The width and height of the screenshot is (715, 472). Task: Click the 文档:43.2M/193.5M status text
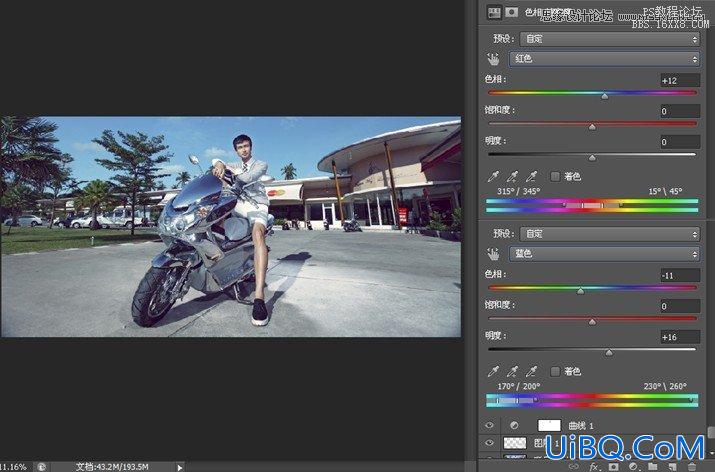(112, 467)
